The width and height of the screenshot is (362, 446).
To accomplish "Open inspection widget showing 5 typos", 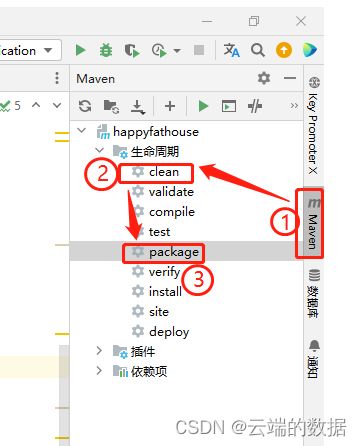I will [11, 106].
